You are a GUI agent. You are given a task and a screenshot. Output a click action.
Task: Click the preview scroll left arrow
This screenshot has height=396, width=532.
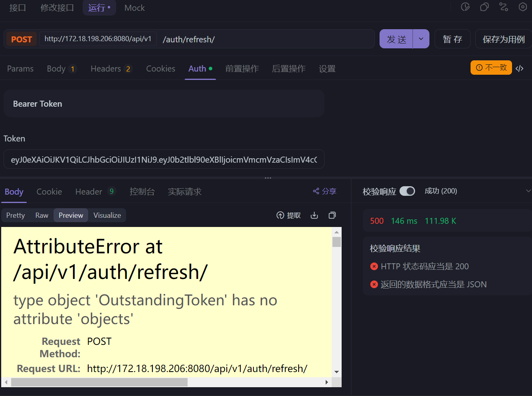pyautogui.click(x=6, y=382)
